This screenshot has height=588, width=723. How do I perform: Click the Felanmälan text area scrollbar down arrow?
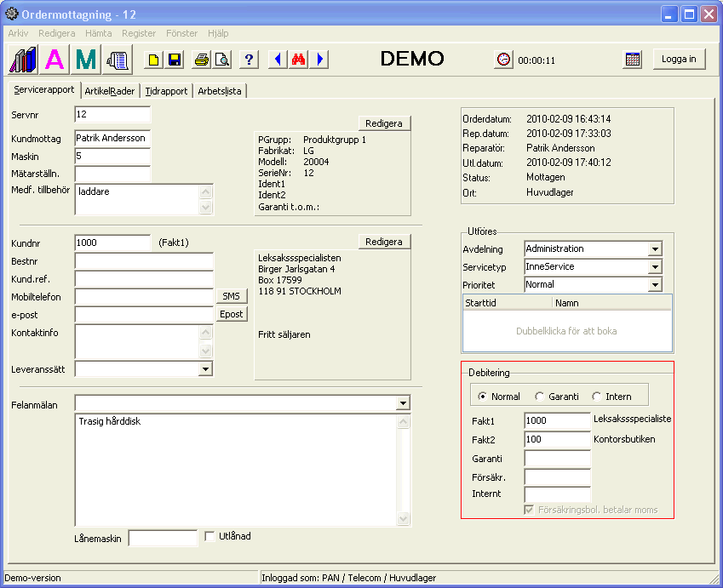[x=404, y=519]
